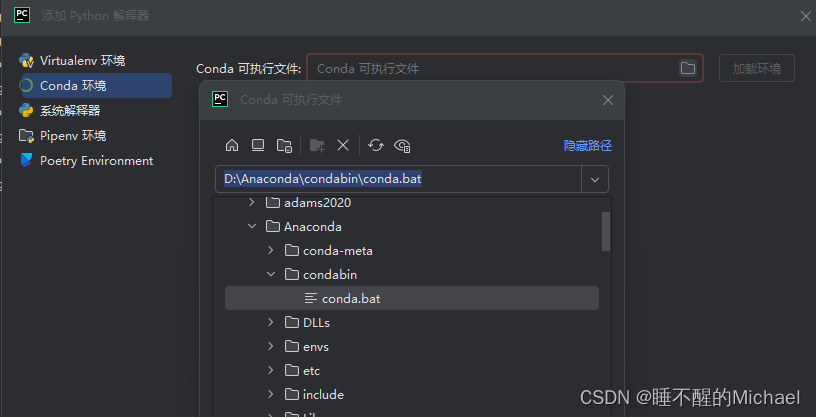Image resolution: width=816 pixels, height=417 pixels.
Task: Select the DLLs folder
Action: 307,322
